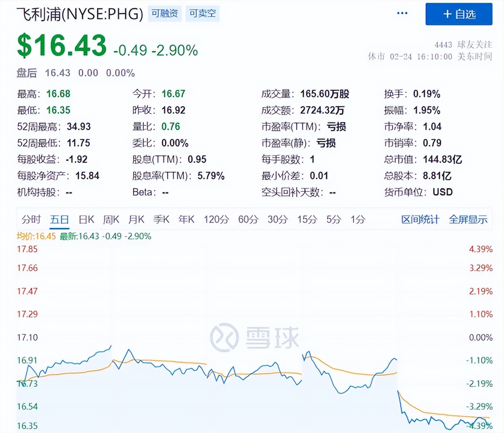
Task: Select the 五日 five-day chart tab
Action: point(59,219)
